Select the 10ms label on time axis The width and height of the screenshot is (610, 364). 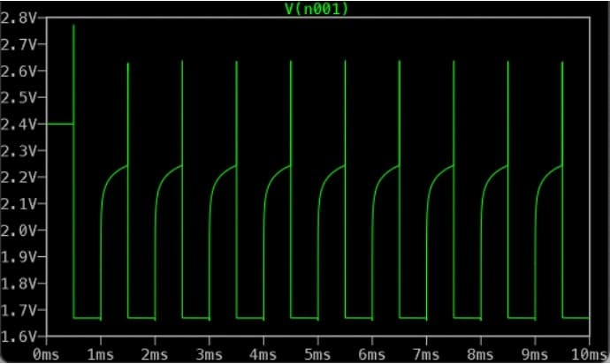click(x=586, y=353)
